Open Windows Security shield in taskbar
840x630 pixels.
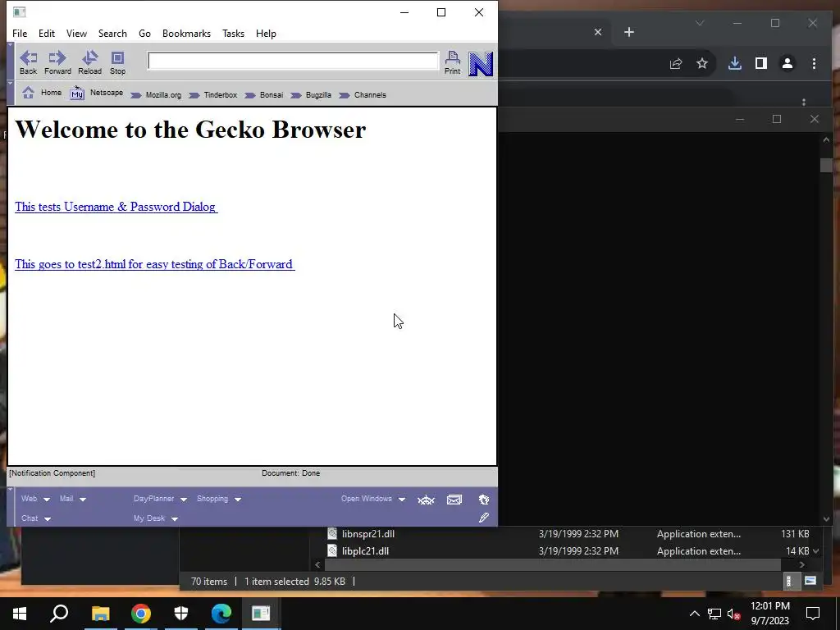point(181,614)
